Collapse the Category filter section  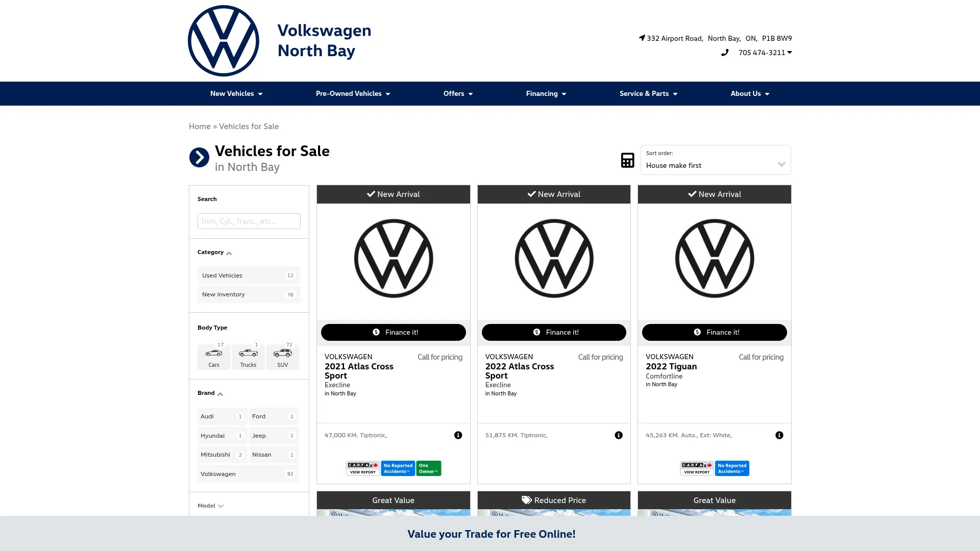[x=214, y=252]
